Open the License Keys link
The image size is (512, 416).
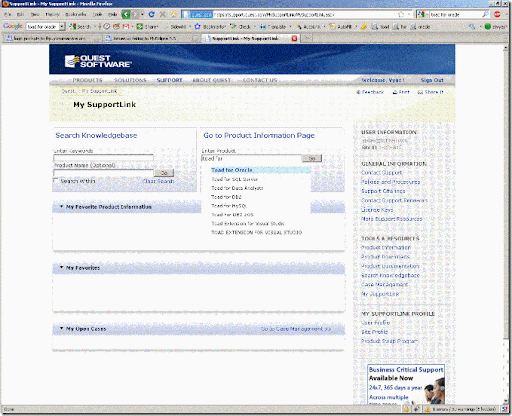point(377,210)
